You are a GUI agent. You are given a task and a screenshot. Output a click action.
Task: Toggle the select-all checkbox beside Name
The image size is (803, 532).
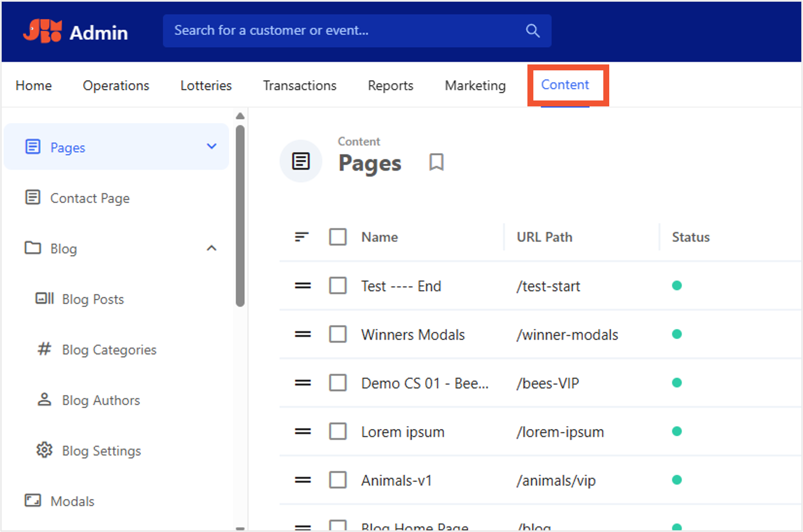tap(338, 237)
